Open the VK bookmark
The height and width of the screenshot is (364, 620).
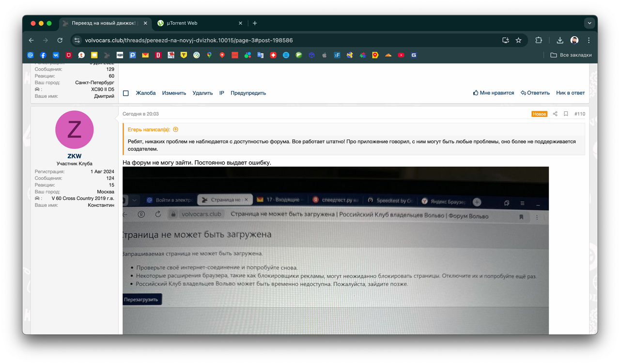[x=56, y=55]
